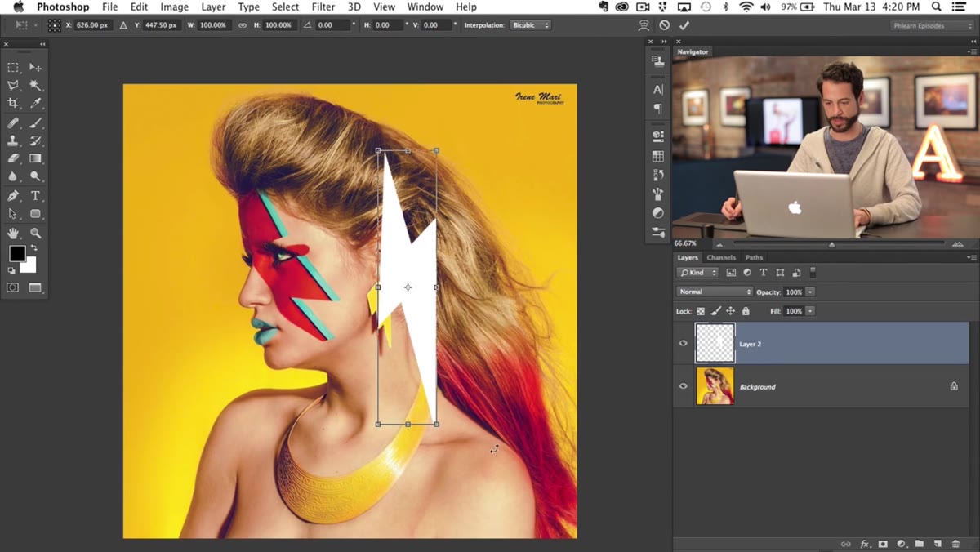Commit the transform with the checkmark

(684, 25)
